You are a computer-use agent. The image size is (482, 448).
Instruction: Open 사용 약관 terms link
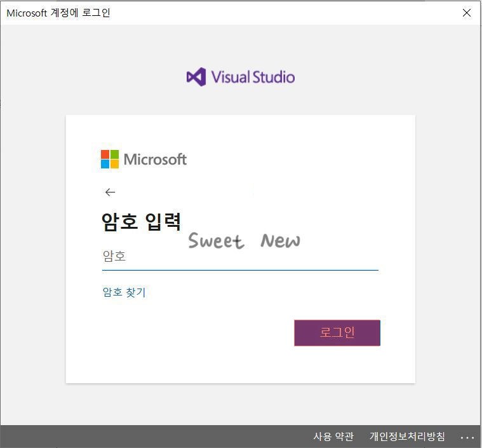(333, 437)
